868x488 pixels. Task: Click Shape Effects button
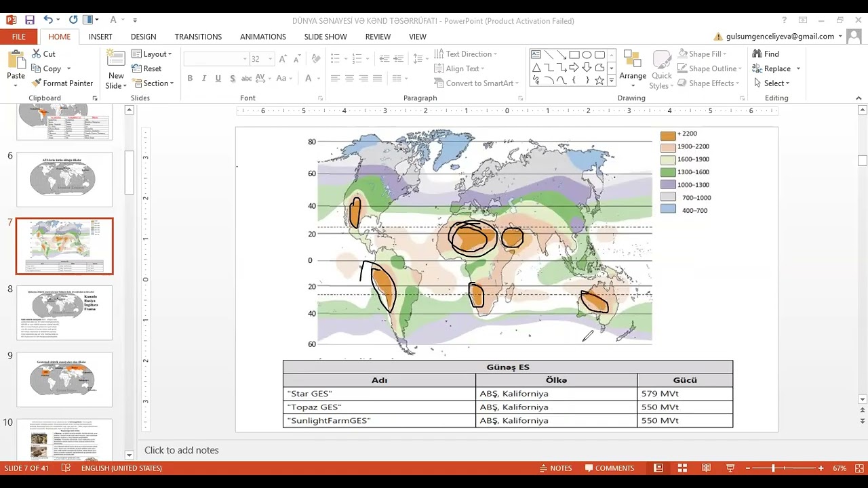point(709,83)
